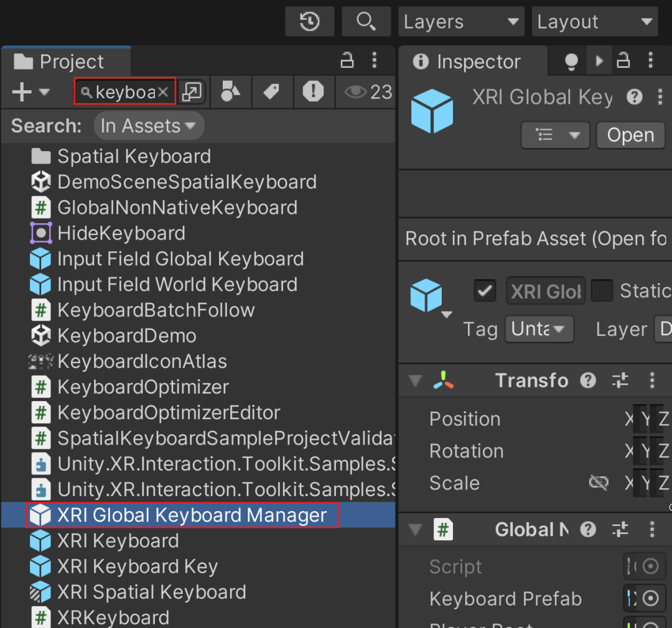The height and width of the screenshot is (628, 672).
Task: Toggle the Scale constrain proportions link
Action: tap(599, 483)
